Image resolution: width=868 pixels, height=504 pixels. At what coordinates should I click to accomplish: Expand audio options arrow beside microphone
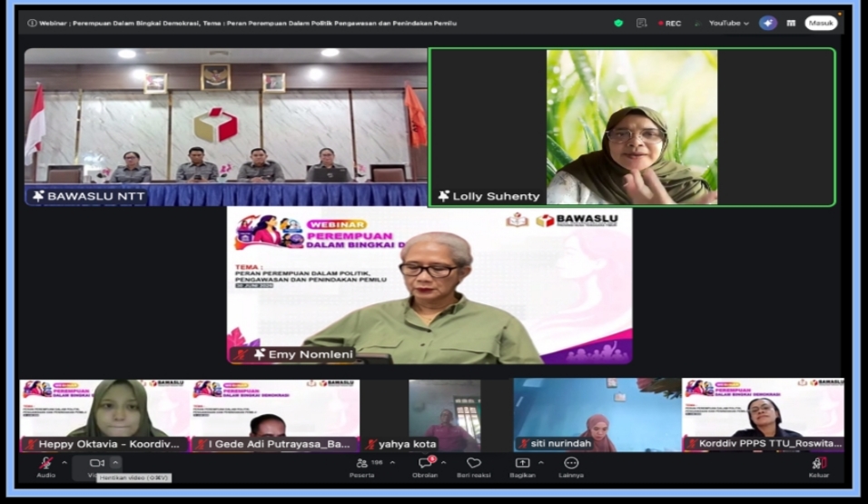coord(64,462)
